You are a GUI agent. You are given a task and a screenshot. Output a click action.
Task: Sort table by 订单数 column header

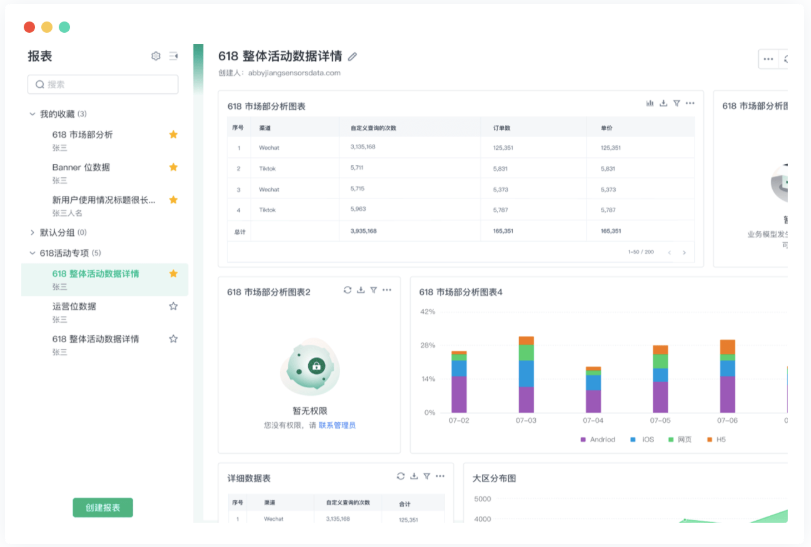point(501,128)
